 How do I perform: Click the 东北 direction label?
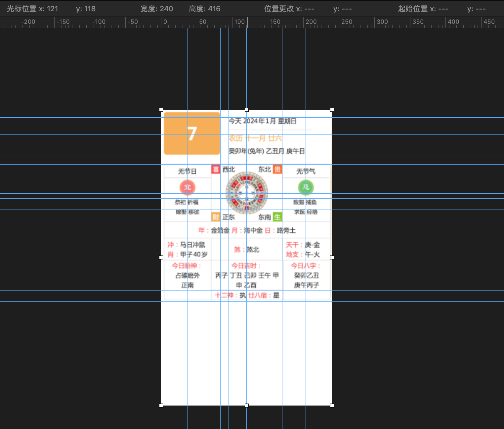click(265, 170)
